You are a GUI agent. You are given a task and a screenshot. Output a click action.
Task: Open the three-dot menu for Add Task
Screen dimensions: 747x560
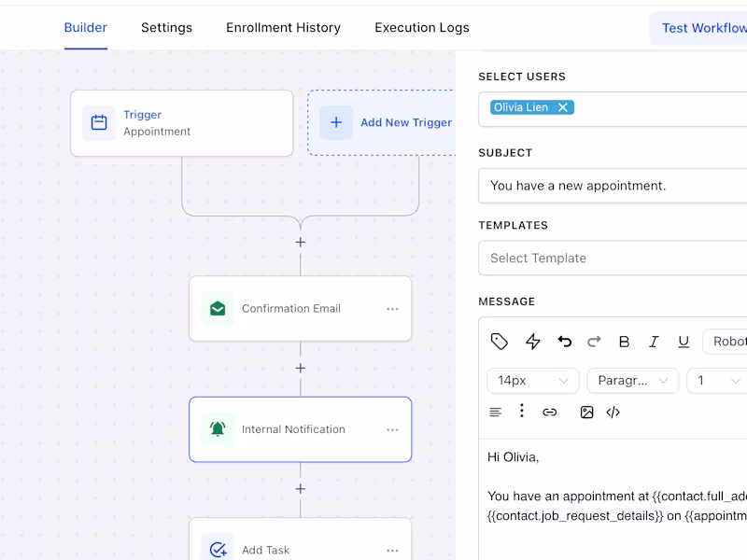(x=392, y=551)
